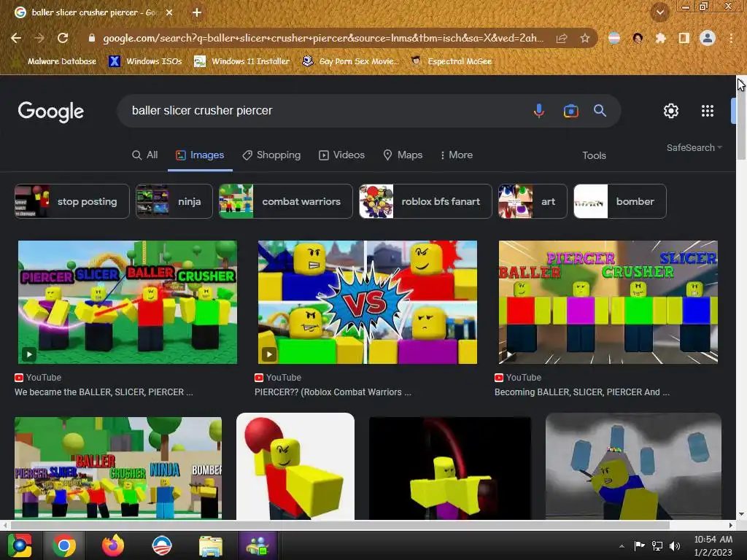
Task: Open the six-character BALLER NINJA BOMBER image
Action: coord(118,468)
